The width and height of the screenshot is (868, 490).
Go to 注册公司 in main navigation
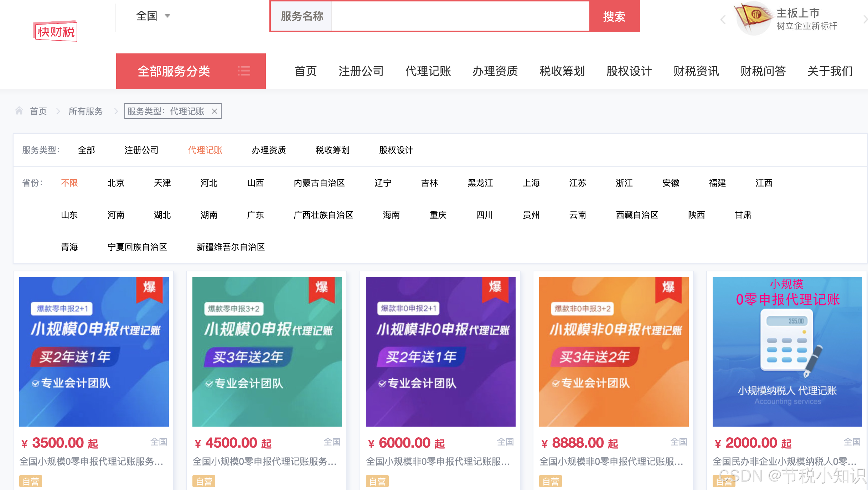point(361,71)
